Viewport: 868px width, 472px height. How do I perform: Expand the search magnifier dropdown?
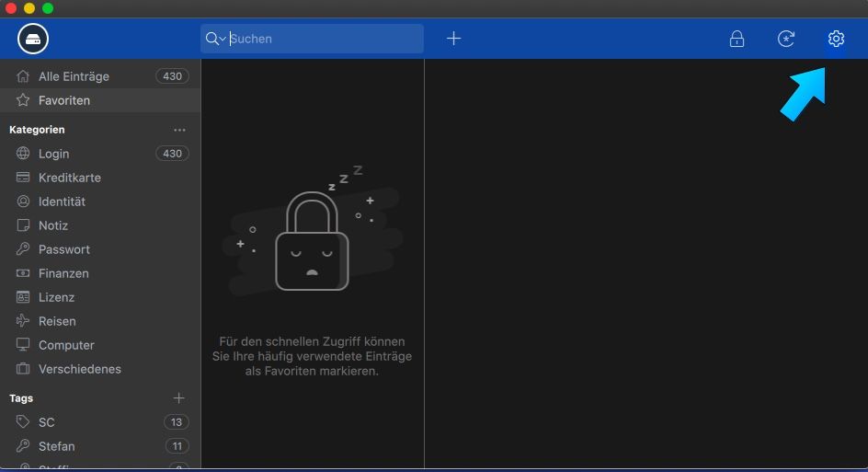(x=215, y=39)
